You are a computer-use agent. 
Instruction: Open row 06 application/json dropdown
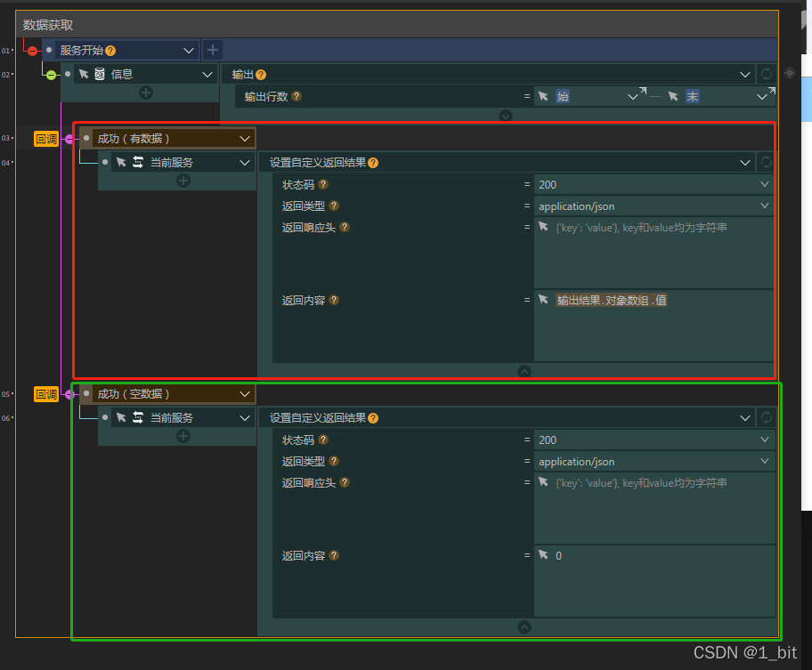pyautogui.click(x=764, y=461)
